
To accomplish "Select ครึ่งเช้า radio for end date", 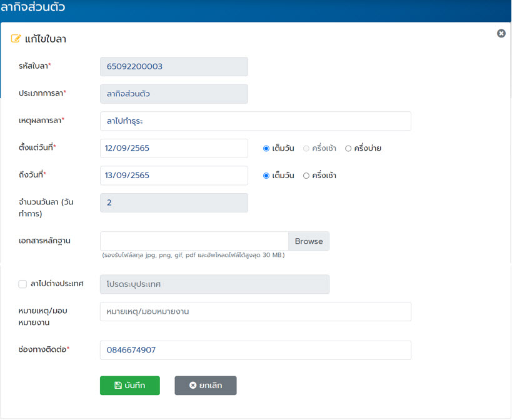I will pos(306,176).
